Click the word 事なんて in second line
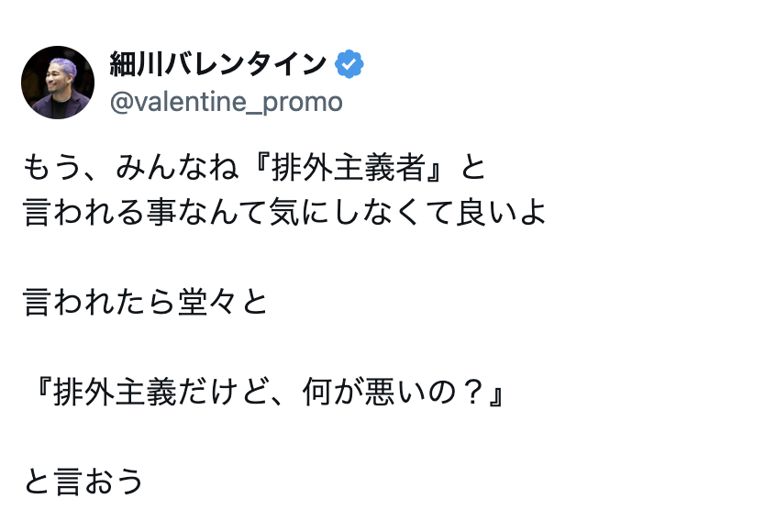This screenshot has height=532, width=765. pyautogui.click(x=207, y=212)
